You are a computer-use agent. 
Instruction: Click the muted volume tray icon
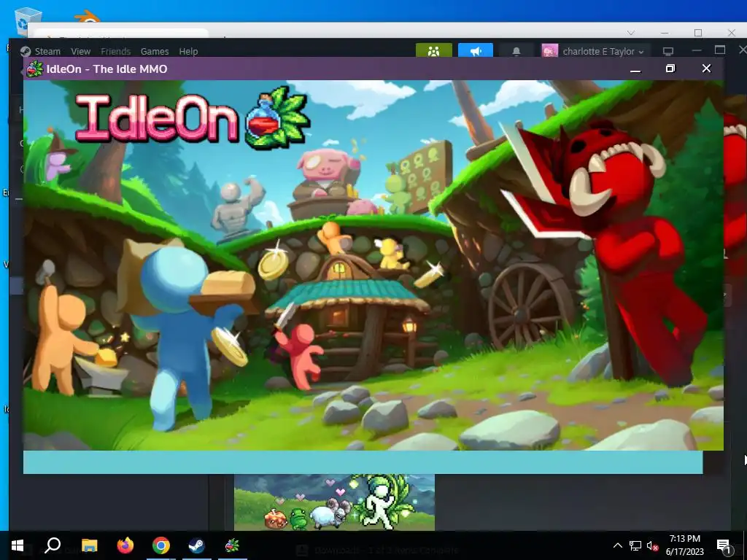(653, 545)
